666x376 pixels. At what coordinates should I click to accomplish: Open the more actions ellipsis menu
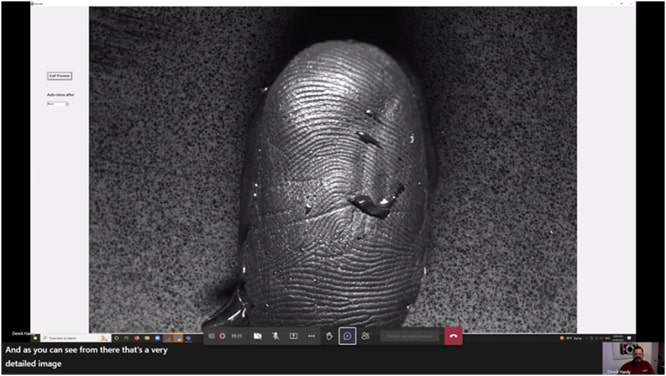click(x=311, y=336)
